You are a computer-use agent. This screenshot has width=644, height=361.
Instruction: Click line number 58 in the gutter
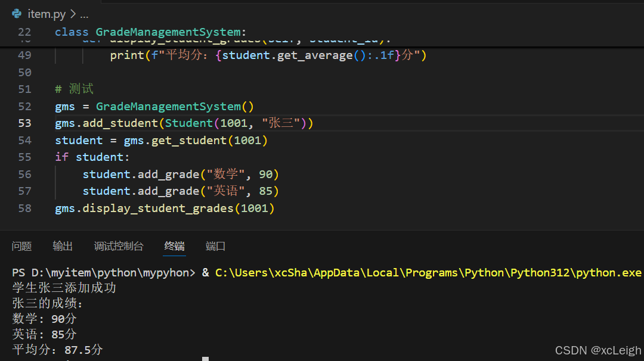24,208
